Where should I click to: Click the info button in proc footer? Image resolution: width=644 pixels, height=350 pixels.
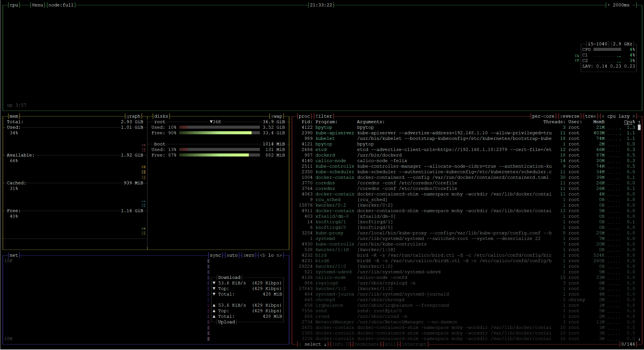click(340, 344)
